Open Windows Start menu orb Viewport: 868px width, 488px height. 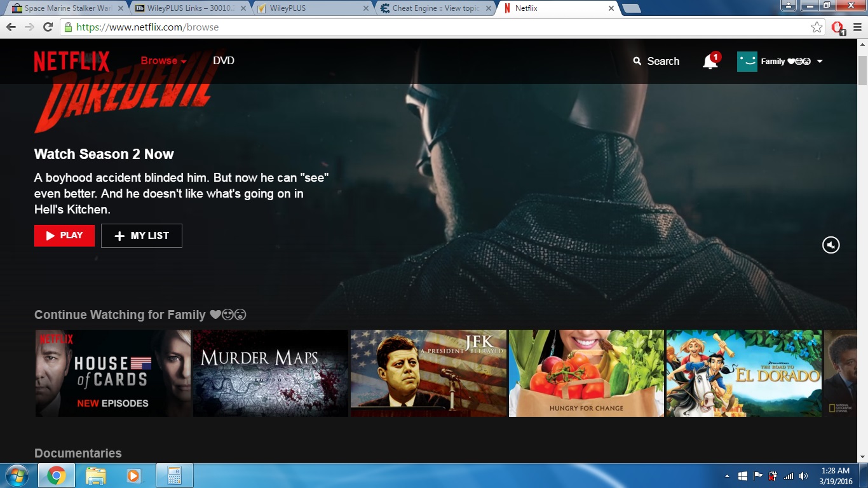click(17, 475)
